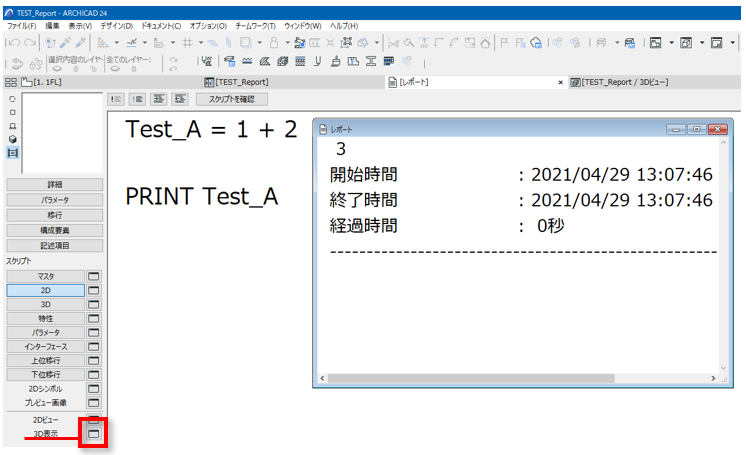Image resolution: width=746 pixels, height=455 pixels.
Task: Click the curtain wall grid icon
Action: coord(389,61)
